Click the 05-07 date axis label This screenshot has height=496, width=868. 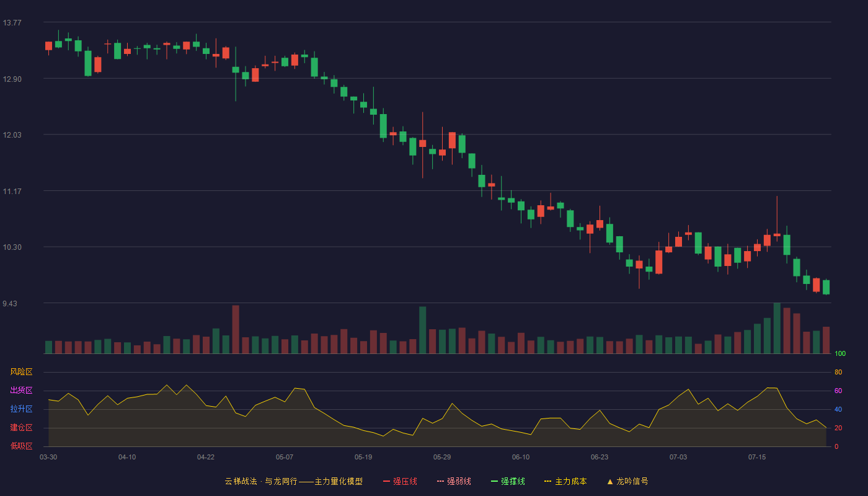pos(285,457)
